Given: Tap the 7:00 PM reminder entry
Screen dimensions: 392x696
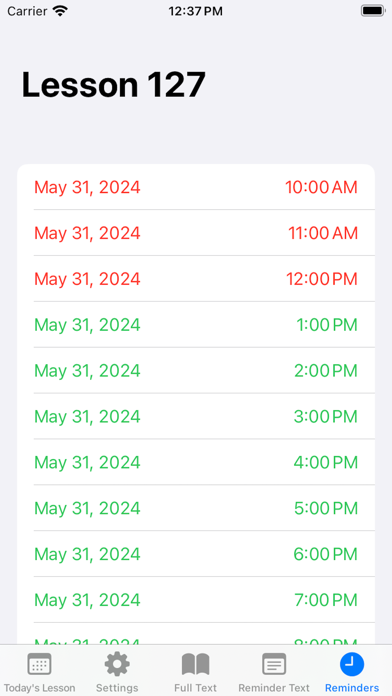Looking at the screenshot, I should click(x=196, y=600).
